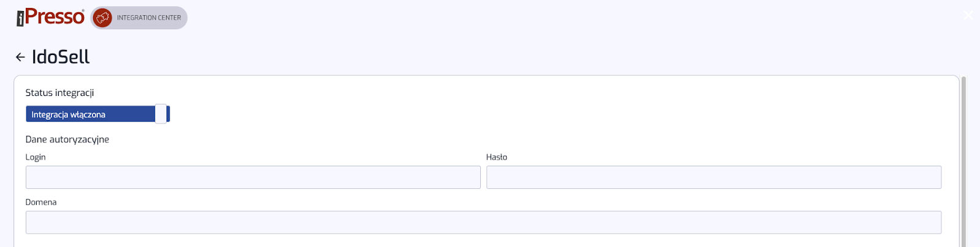Click the Login field label
Image resolution: width=980 pixels, height=247 pixels.
36,157
